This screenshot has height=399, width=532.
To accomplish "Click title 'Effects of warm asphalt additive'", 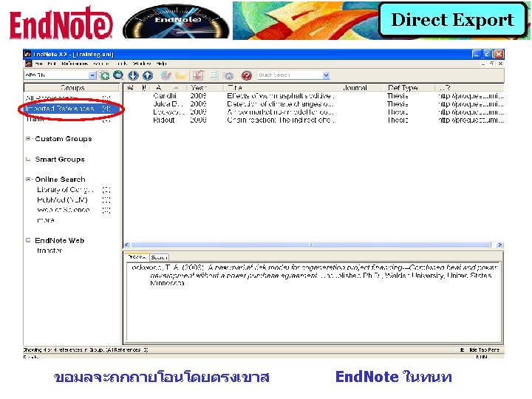I will pos(281,96).
